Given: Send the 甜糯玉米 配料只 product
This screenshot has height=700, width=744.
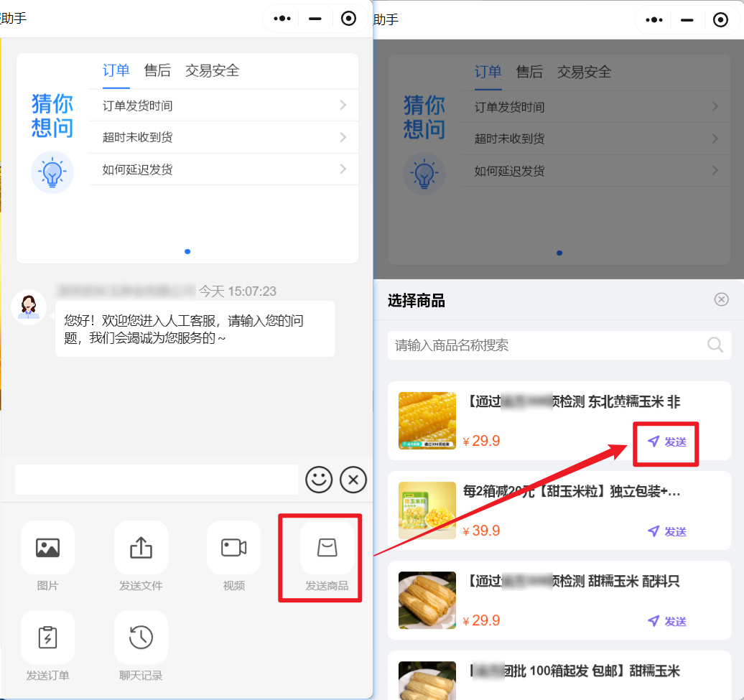Looking at the screenshot, I should [666, 621].
